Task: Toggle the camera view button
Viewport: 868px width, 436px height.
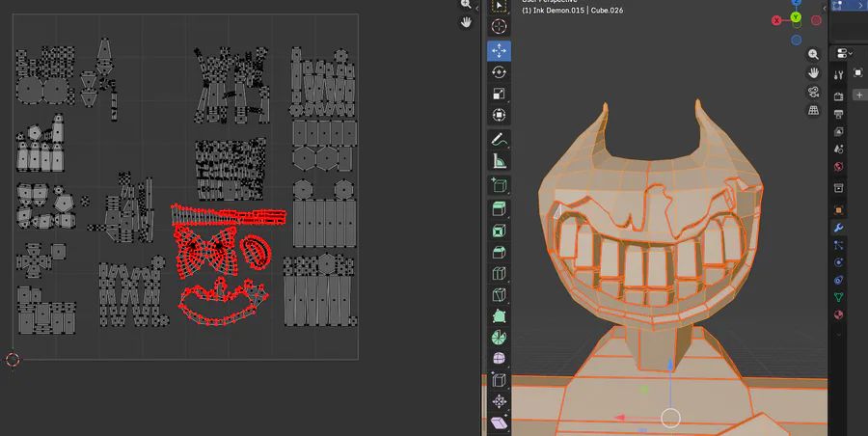Action: (813, 92)
